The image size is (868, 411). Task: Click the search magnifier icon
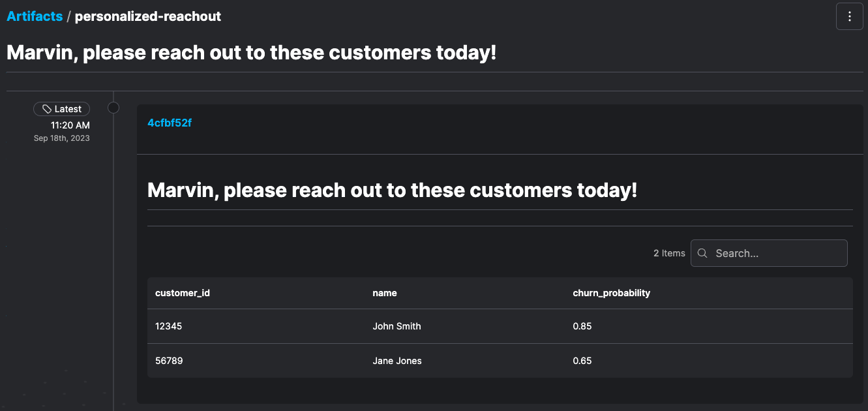click(x=702, y=253)
